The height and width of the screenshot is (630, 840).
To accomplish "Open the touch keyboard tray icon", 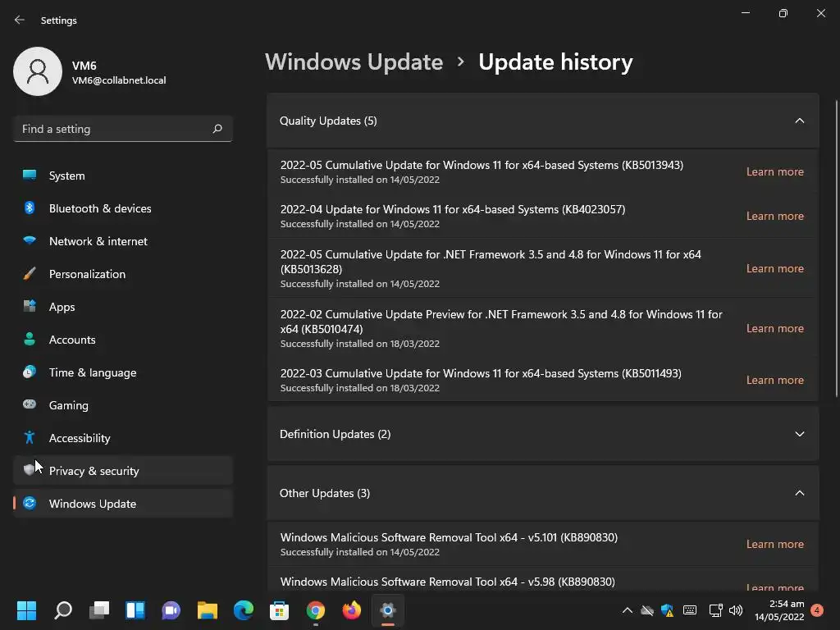I will (690, 610).
